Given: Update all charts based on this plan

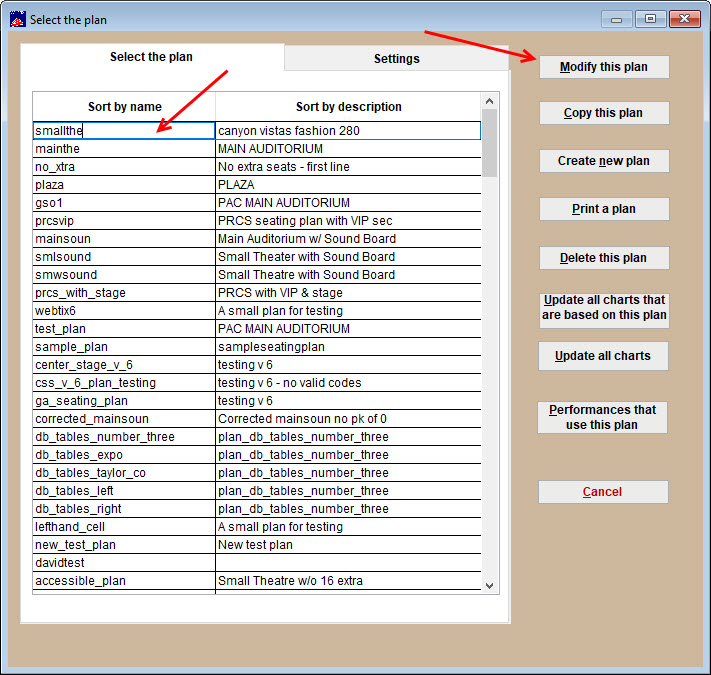Looking at the screenshot, I should click(604, 311).
